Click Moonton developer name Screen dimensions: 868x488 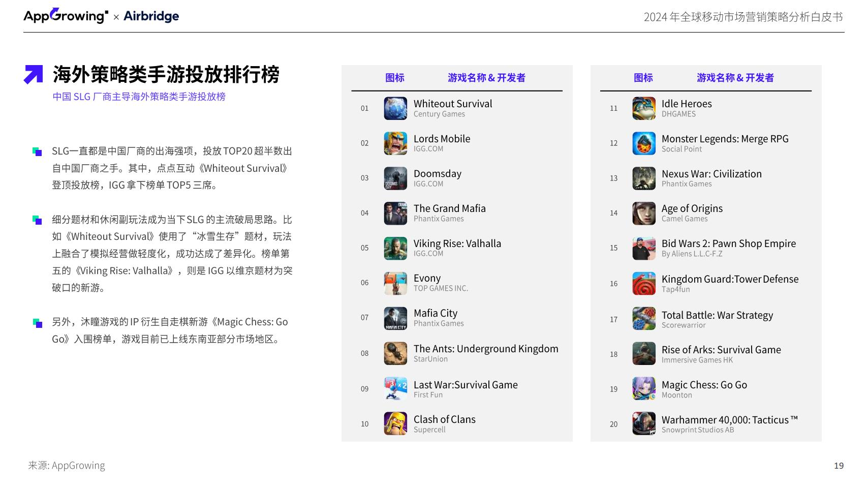click(676, 395)
